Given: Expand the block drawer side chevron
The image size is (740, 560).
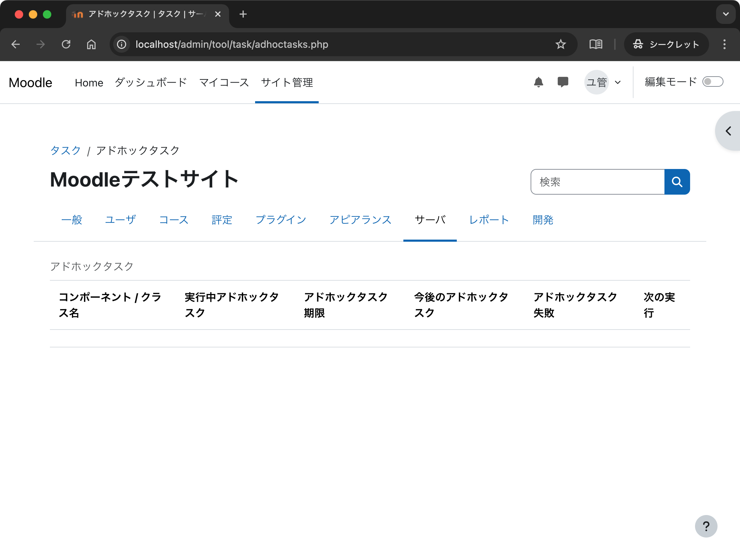Looking at the screenshot, I should [729, 131].
